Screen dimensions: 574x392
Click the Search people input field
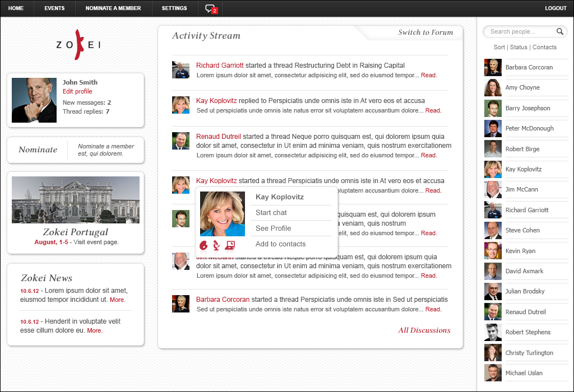[x=519, y=32]
